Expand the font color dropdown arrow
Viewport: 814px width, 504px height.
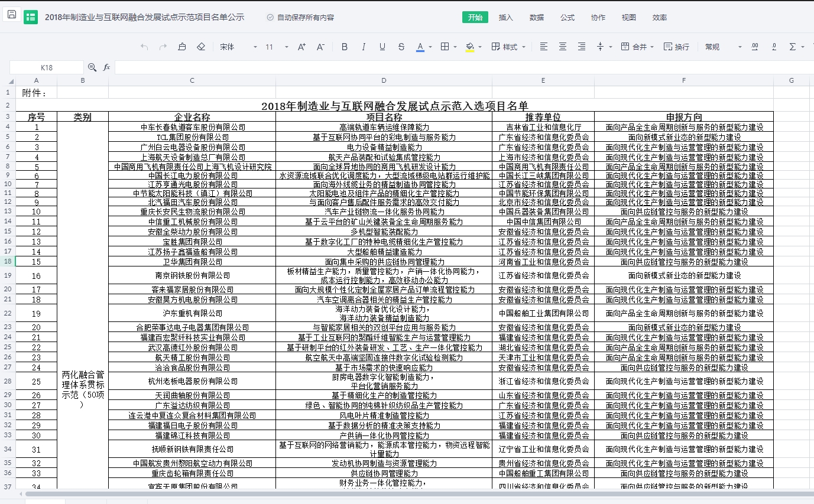pos(430,47)
